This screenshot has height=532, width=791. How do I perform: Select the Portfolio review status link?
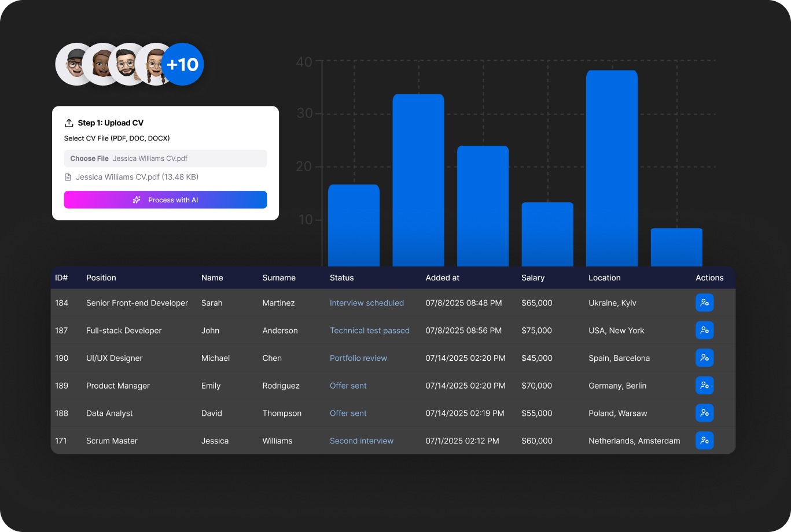[358, 358]
